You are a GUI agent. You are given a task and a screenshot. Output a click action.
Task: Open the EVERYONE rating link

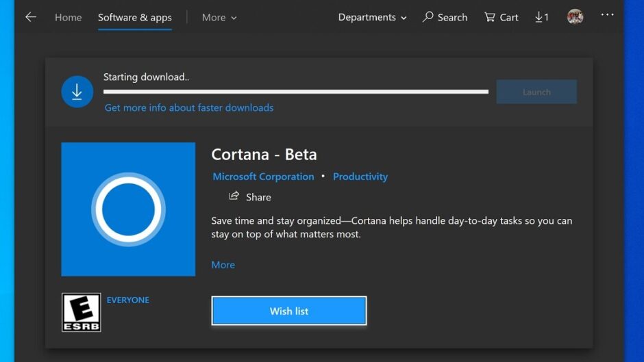pyautogui.click(x=128, y=300)
